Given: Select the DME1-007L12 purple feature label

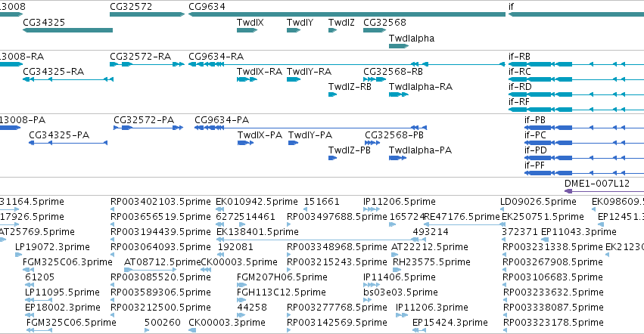Looking at the screenshot, I should (597, 184).
